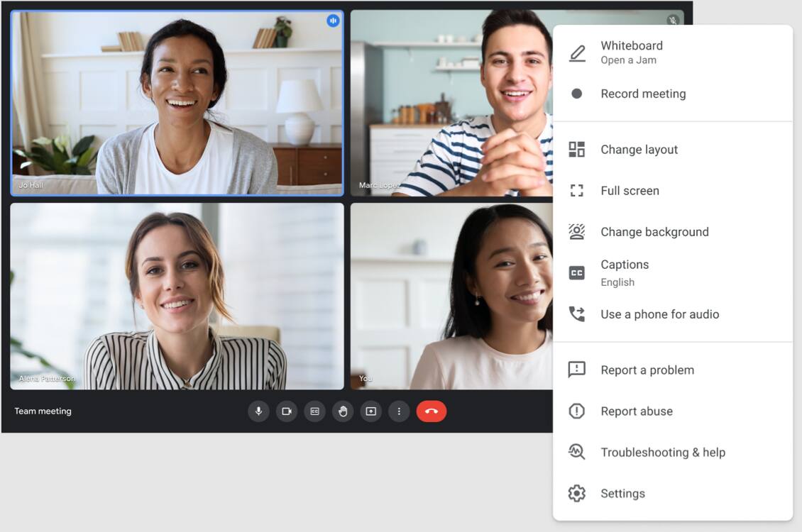Select Record meeting from the menu

[643, 93]
